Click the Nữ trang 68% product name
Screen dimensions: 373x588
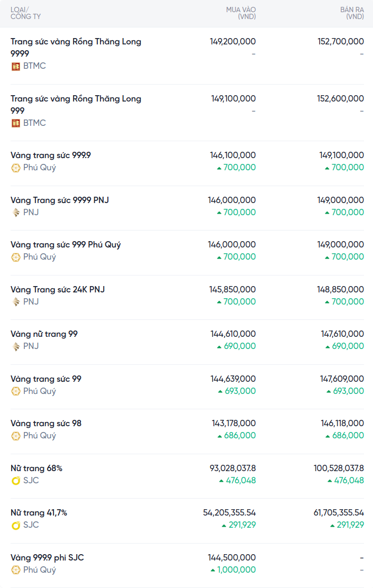point(37,468)
